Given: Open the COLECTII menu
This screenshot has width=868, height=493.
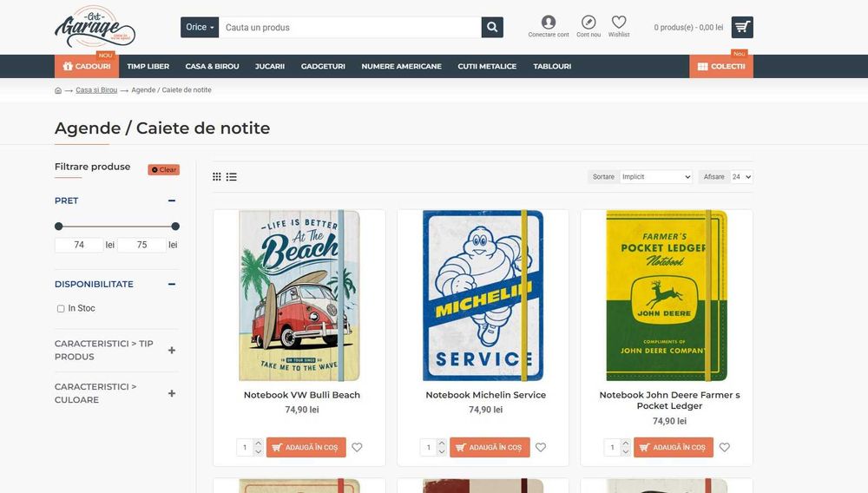Looking at the screenshot, I should 721,66.
